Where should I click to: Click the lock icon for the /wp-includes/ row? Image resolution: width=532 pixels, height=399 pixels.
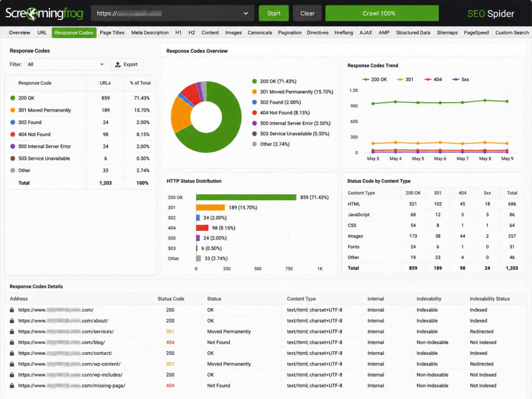pos(12,375)
